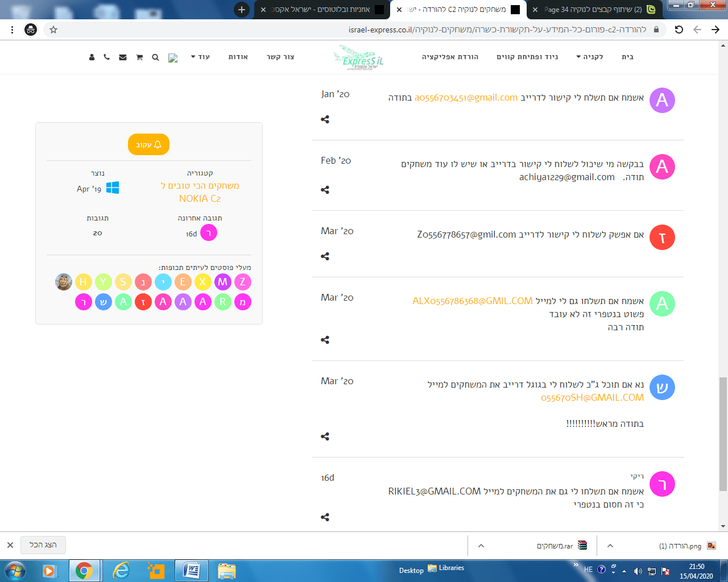Click the ALX0556786368@GMIL.COM email link

point(473,301)
